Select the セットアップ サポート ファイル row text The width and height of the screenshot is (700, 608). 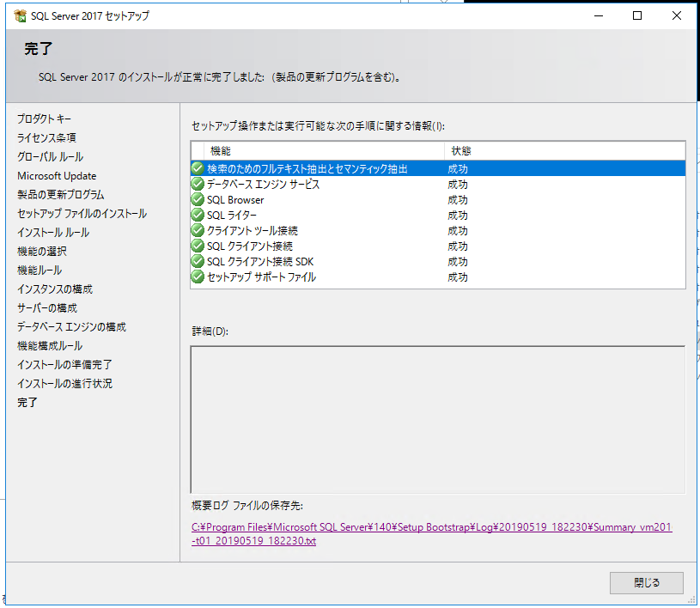coord(261,277)
